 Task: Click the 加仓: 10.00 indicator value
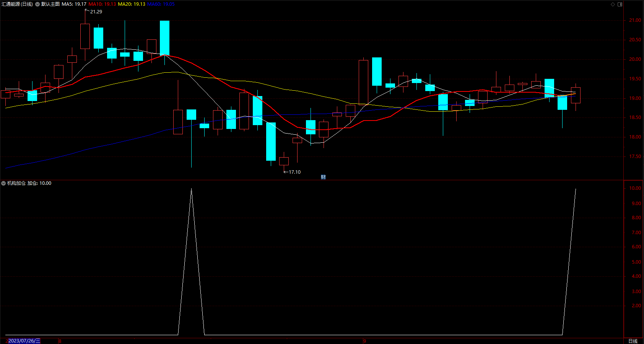coord(39,183)
